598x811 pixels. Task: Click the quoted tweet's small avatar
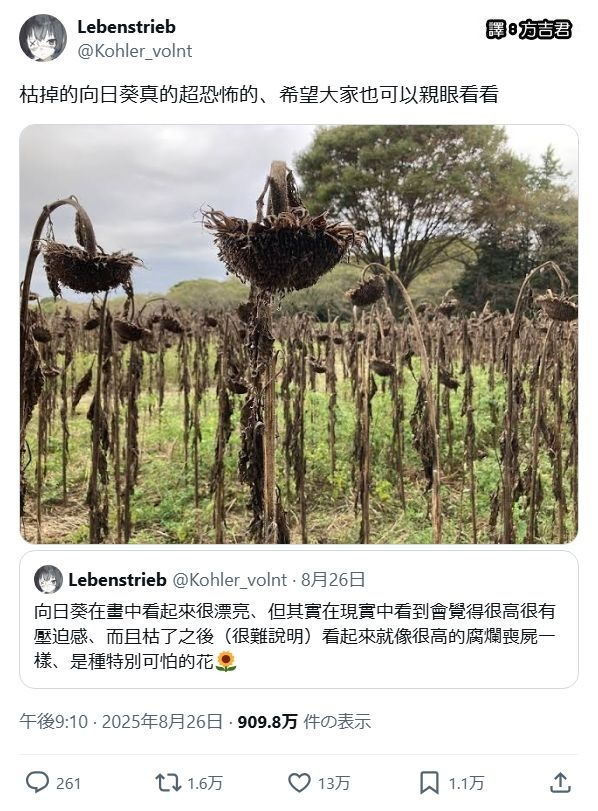tap(48, 579)
